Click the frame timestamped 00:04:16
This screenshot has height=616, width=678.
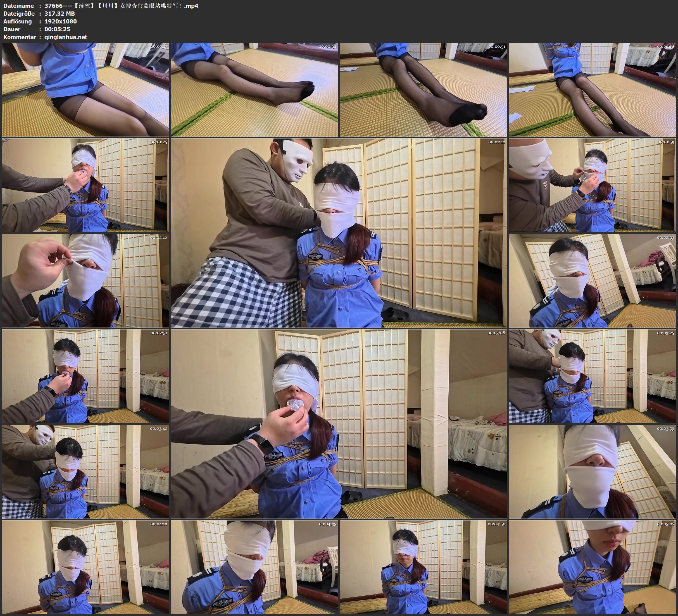(x=85, y=567)
